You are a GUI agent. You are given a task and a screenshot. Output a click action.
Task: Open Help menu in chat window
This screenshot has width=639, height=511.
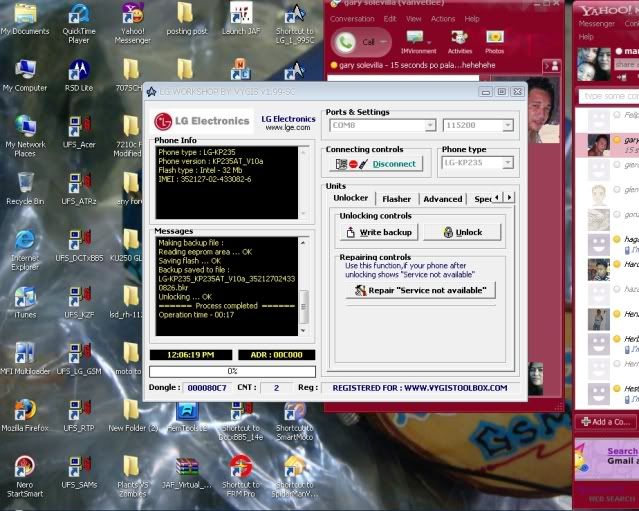coord(472,19)
